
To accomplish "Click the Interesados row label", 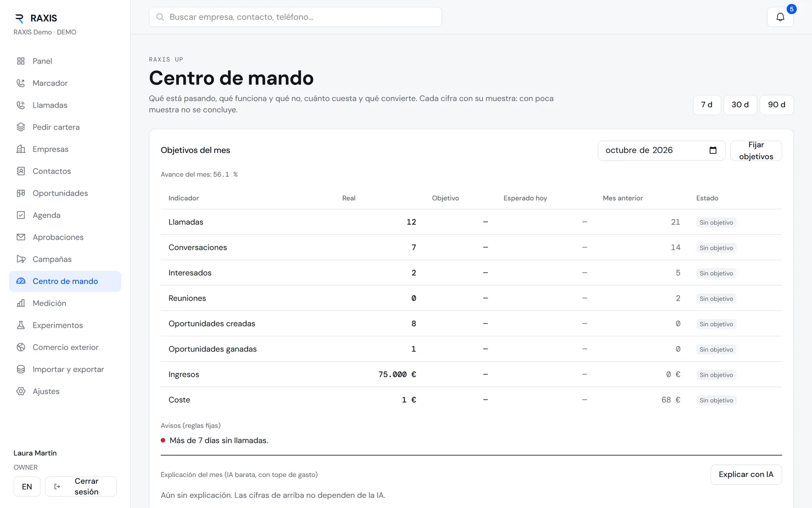I will (190, 273).
